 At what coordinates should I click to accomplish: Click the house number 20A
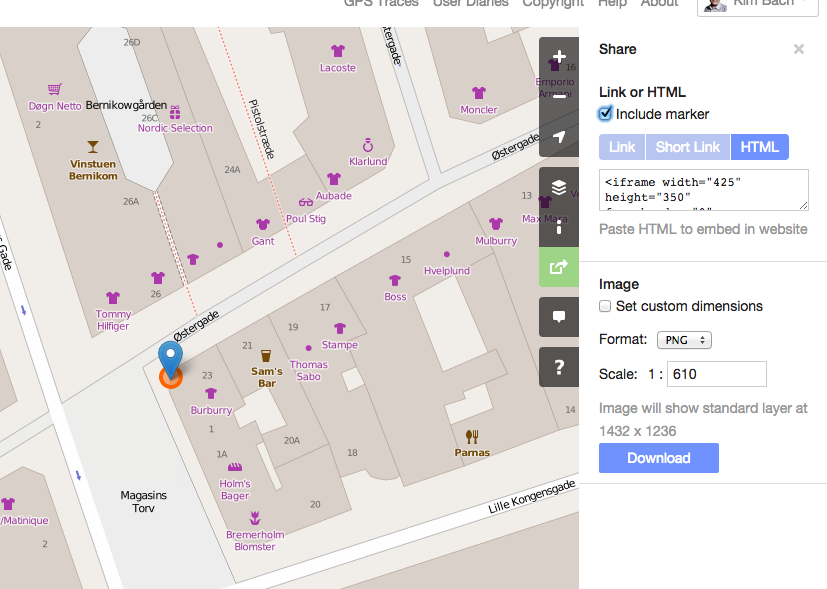[x=292, y=440]
